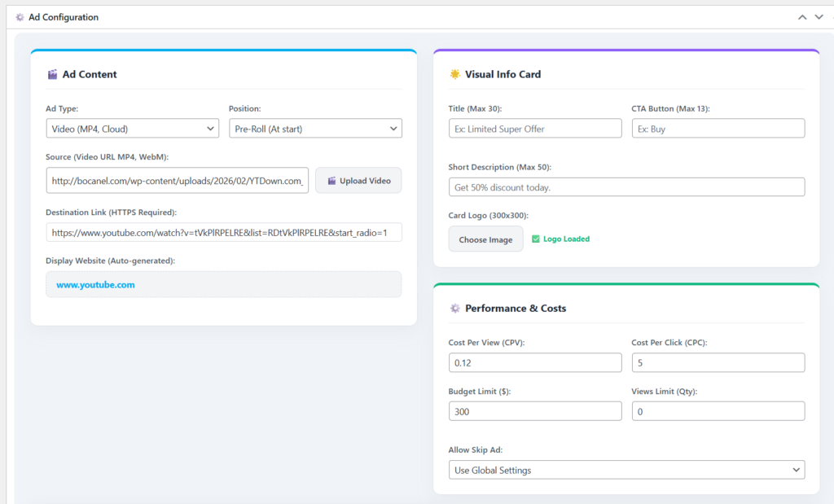Focus the Destination Link input field

click(224, 233)
